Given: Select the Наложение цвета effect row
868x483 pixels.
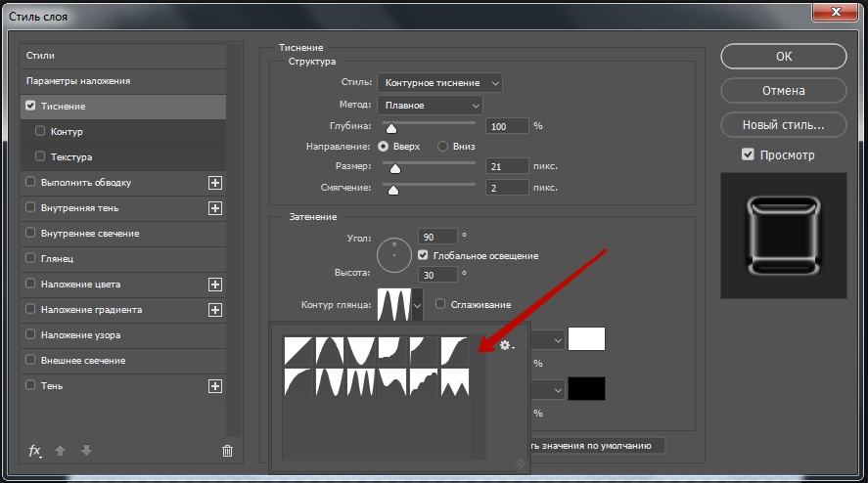Looking at the screenshot, I should tap(123, 285).
